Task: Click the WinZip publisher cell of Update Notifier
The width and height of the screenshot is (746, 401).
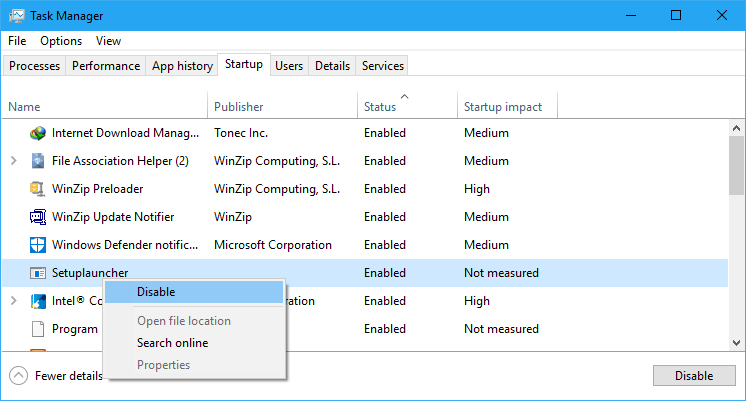Action: [233, 217]
